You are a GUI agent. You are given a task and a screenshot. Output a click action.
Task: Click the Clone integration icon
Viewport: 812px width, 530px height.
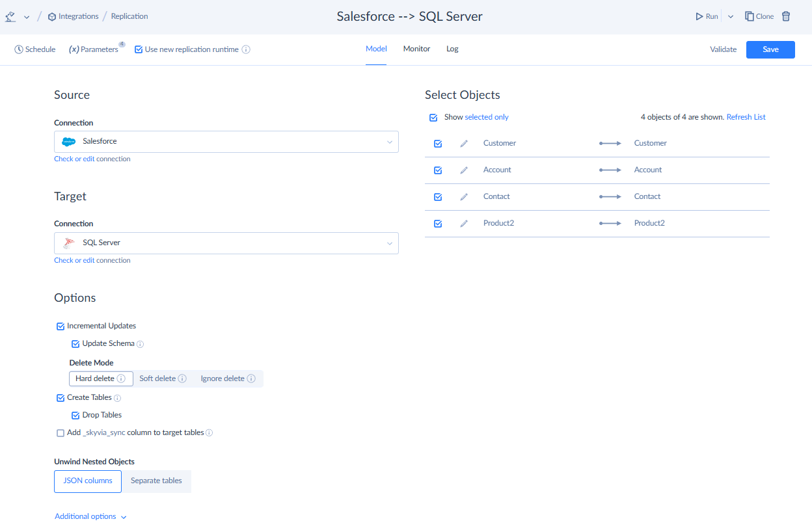click(x=750, y=16)
